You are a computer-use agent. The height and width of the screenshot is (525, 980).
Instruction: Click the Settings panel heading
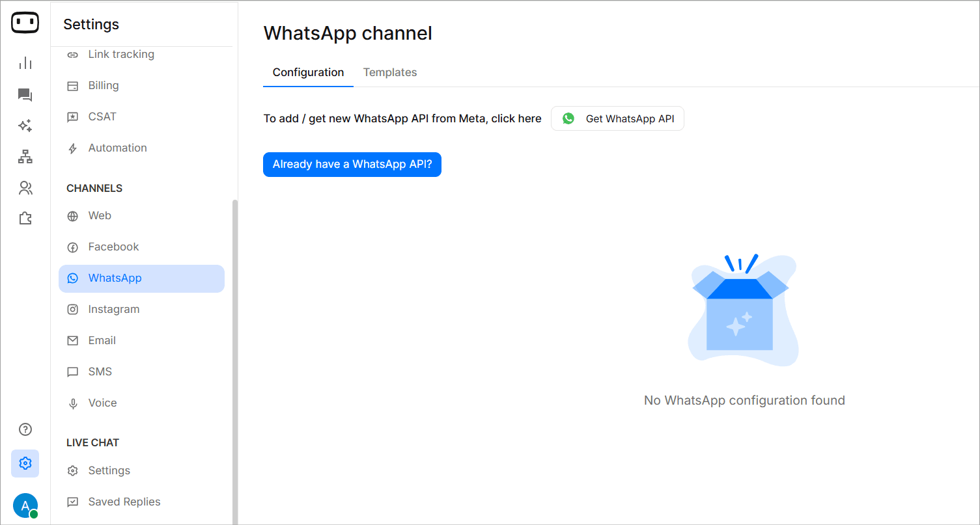click(91, 24)
